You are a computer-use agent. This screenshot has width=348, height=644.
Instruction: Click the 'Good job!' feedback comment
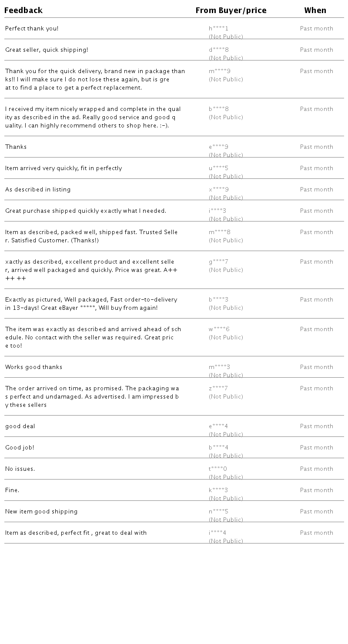(x=20, y=448)
